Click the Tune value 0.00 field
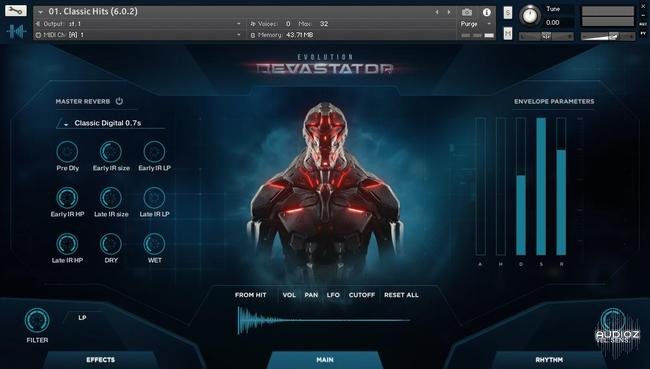 click(x=553, y=22)
